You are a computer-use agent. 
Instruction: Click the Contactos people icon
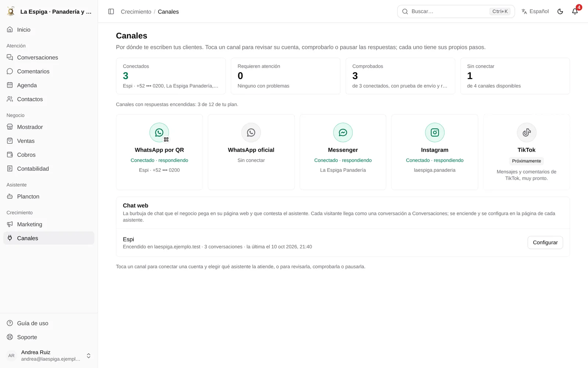point(10,99)
